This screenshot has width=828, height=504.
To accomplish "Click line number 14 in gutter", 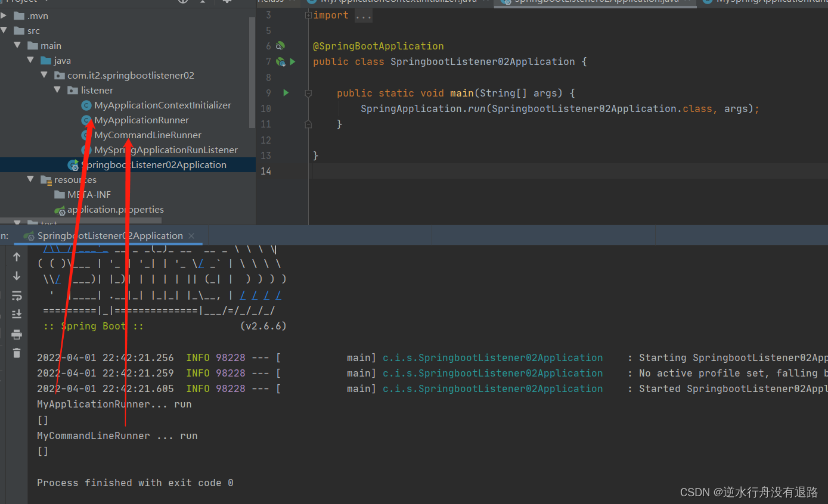I will (x=265, y=171).
